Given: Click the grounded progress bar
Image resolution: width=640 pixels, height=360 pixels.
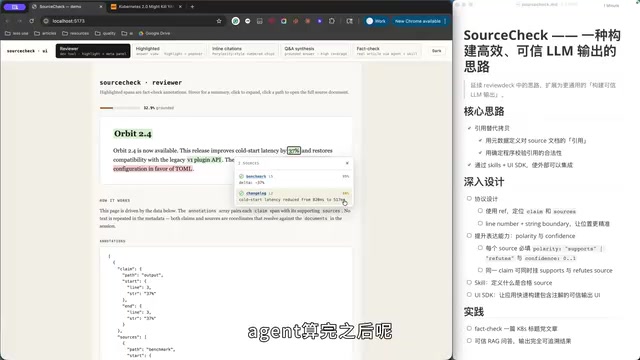Looking at the screenshot, I should click(x=120, y=108).
